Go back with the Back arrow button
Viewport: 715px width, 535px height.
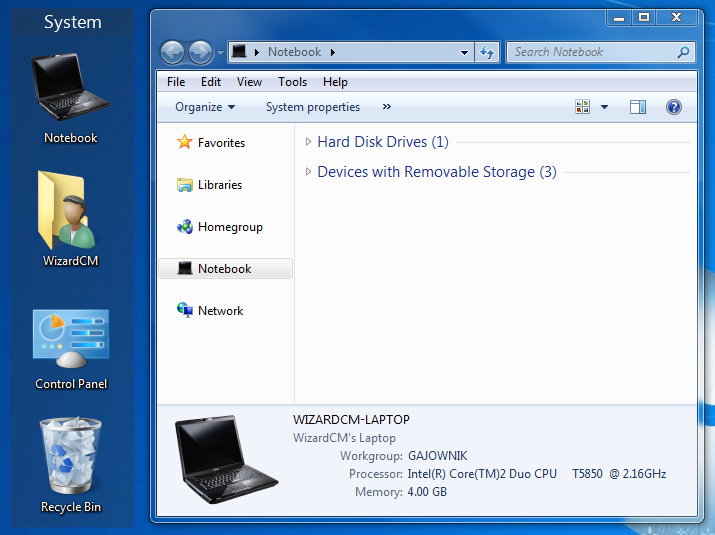pos(172,52)
